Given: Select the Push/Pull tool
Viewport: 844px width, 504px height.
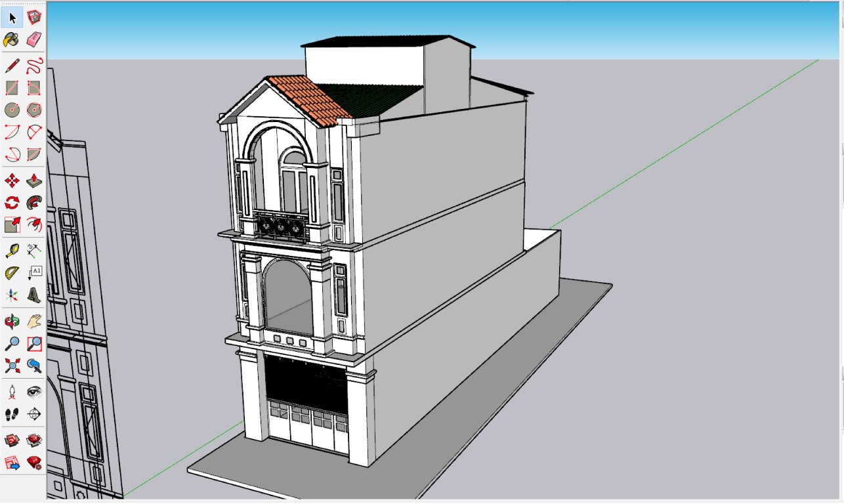Looking at the screenshot, I should 34,180.
